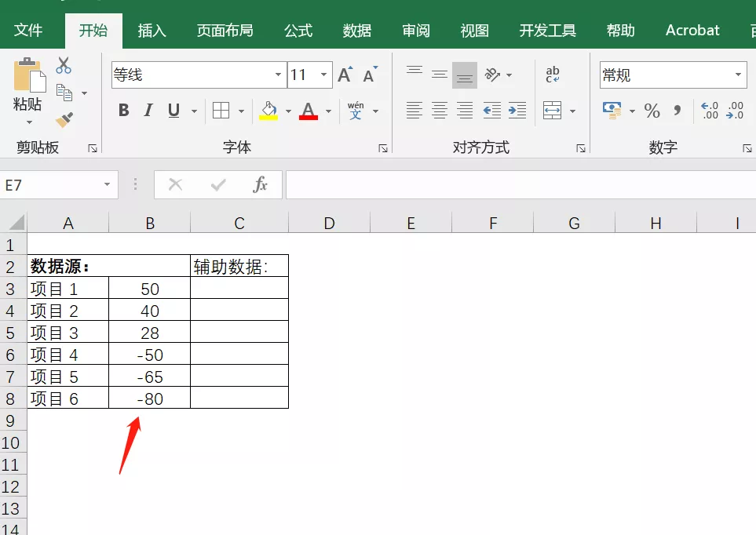Viewport: 756px width, 535px height.
Task: Switch to the 数据 ribbon tab
Action: coord(356,30)
